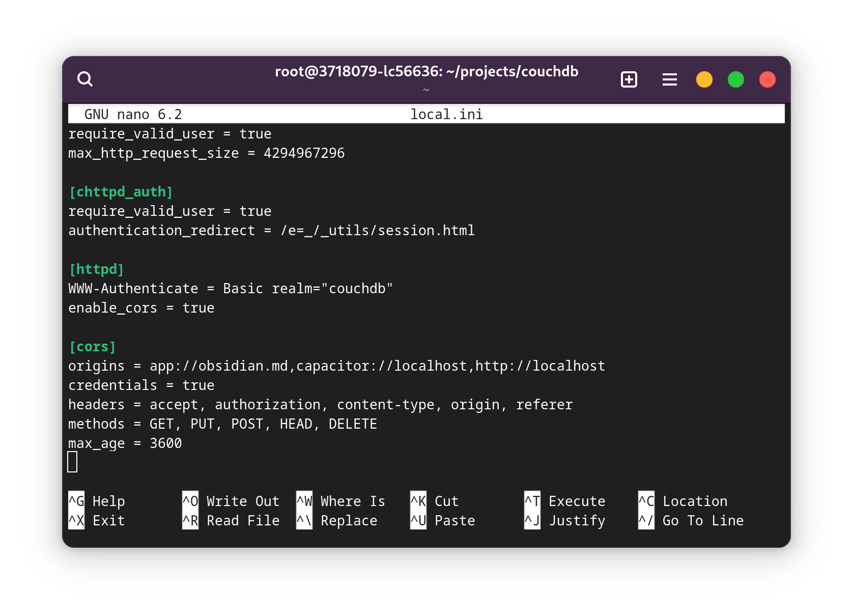Click the ^/ Go To Line shortcut

pyautogui.click(x=691, y=521)
